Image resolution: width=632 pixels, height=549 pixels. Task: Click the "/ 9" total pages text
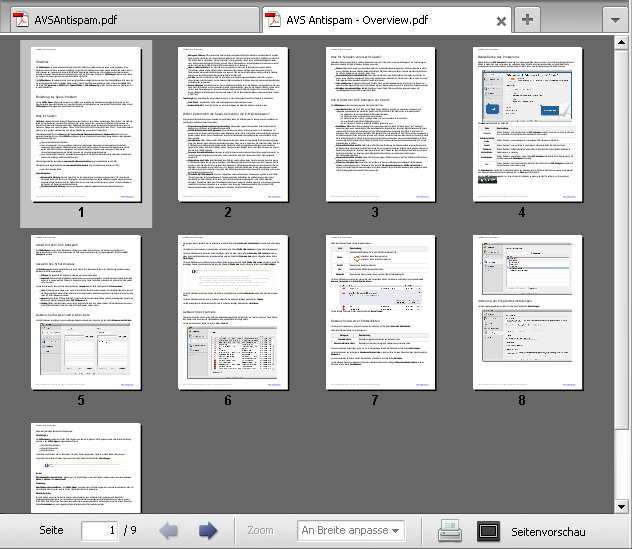pos(130,530)
